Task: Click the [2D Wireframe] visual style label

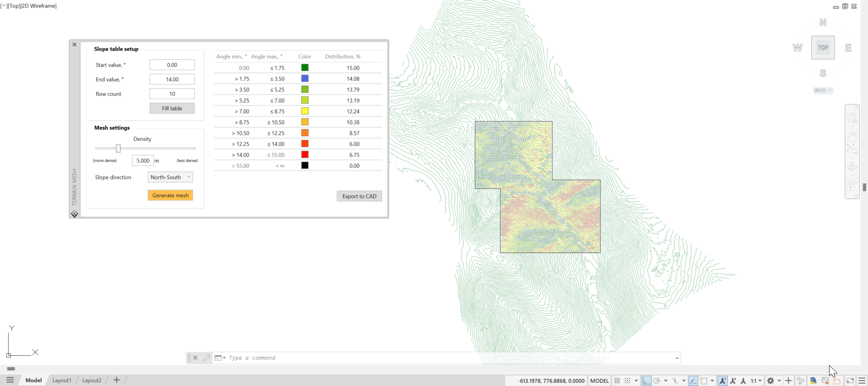Action: [x=38, y=6]
